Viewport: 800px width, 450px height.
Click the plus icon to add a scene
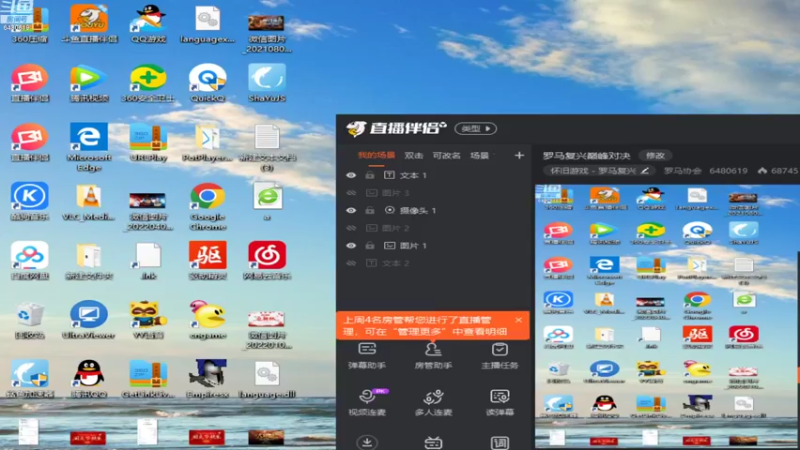[519, 155]
